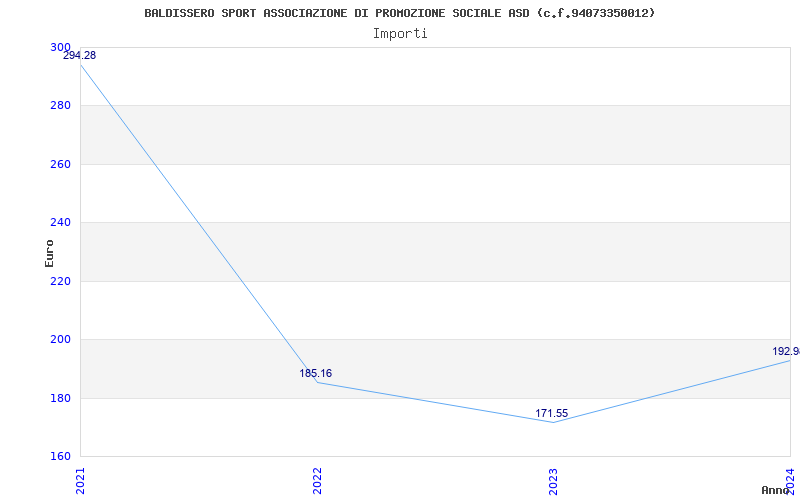
Task: Click the 192.9 data label for 2024
Action: tap(786, 351)
